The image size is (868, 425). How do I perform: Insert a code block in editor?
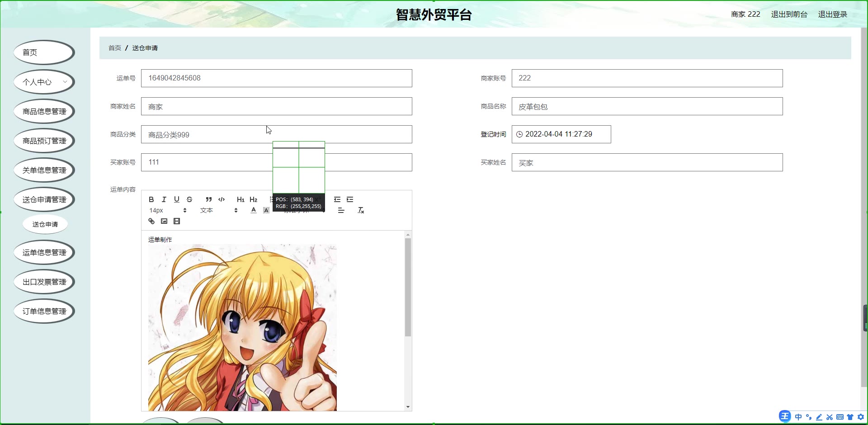pos(222,199)
